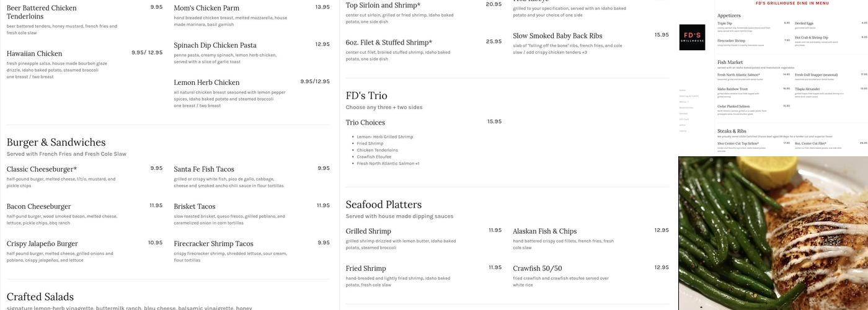Click the FD's Grillhouse Dine In Menu title
This screenshot has width=868, height=310.
point(792,3)
